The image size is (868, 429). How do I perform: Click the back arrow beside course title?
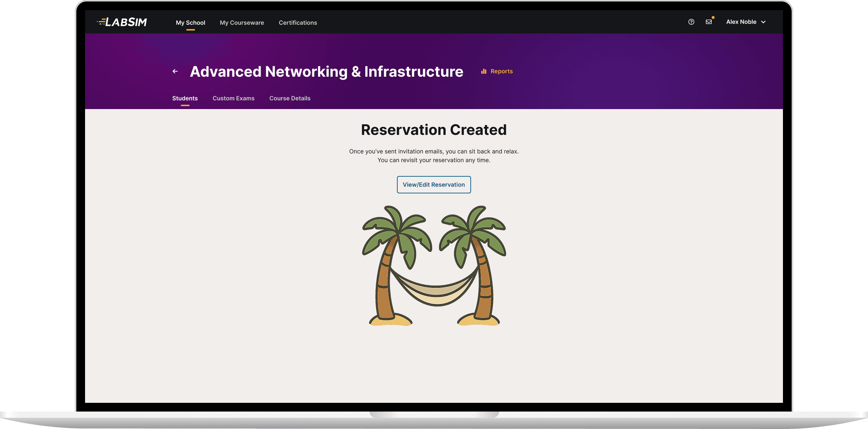(175, 71)
